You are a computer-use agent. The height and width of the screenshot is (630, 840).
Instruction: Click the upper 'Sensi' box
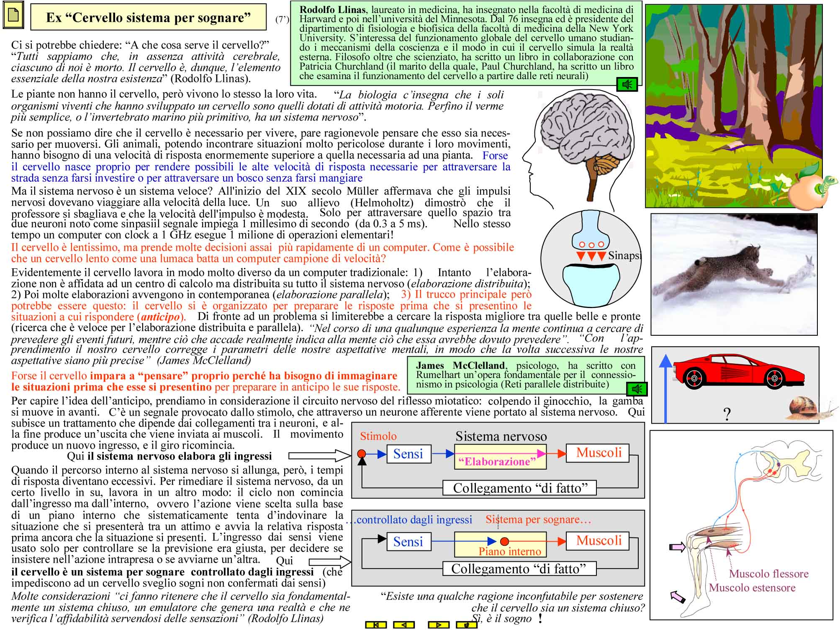408,454
